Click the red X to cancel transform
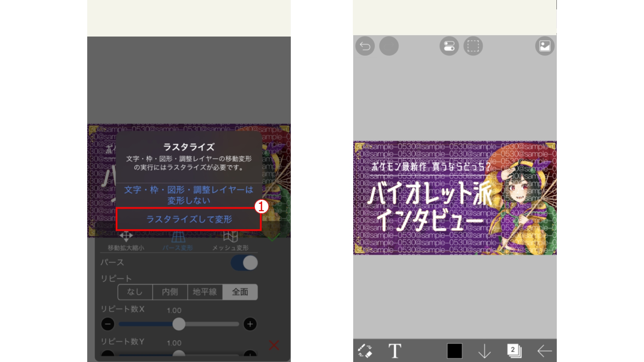Viewport: 644px width, 362px height. (274, 346)
